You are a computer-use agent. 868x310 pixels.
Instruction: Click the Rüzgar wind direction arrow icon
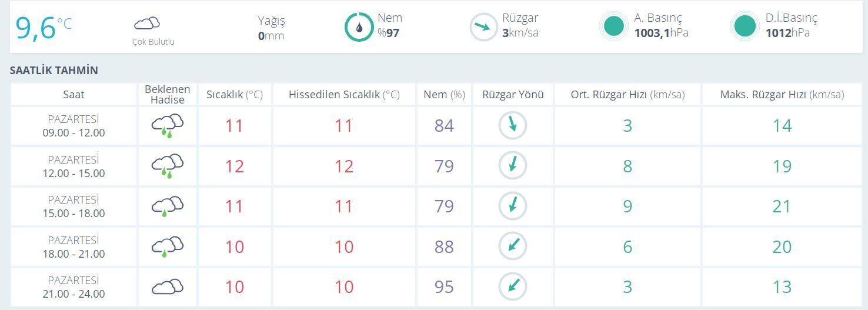pyautogui.click(x=483, y=27)
